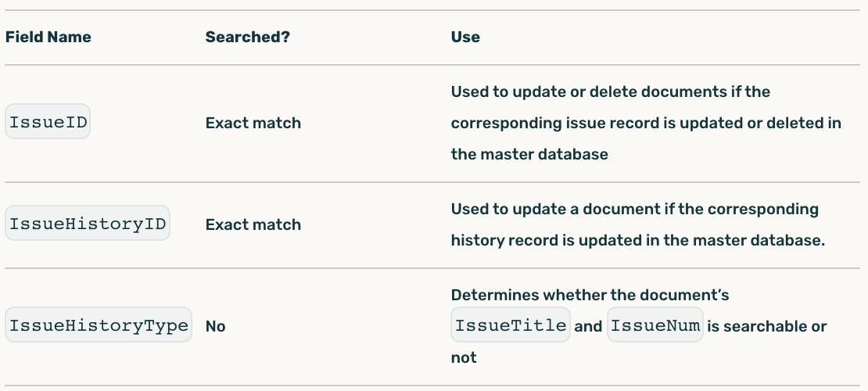Click Exact match in the IssueID row

tap(253, 123)
